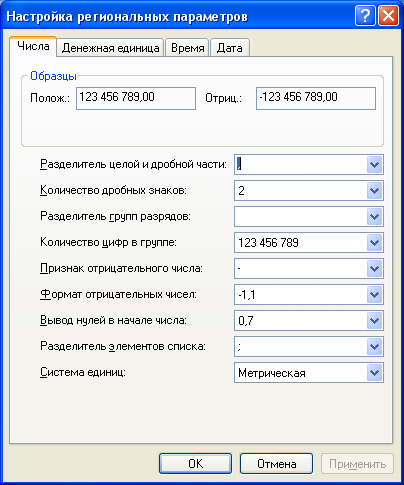Close the regional settings dialog
Screen dimensions: 404x485
point(389,15)
